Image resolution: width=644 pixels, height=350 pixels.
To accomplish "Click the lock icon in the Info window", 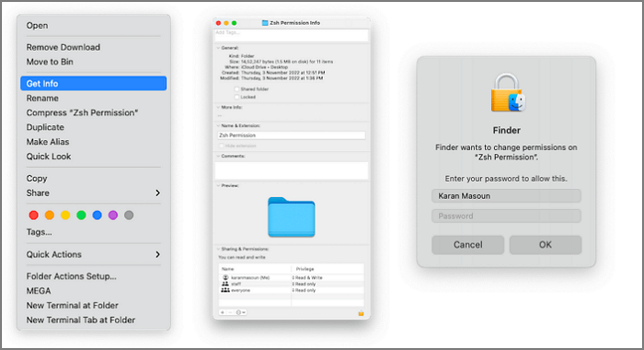I will point(361,313).
